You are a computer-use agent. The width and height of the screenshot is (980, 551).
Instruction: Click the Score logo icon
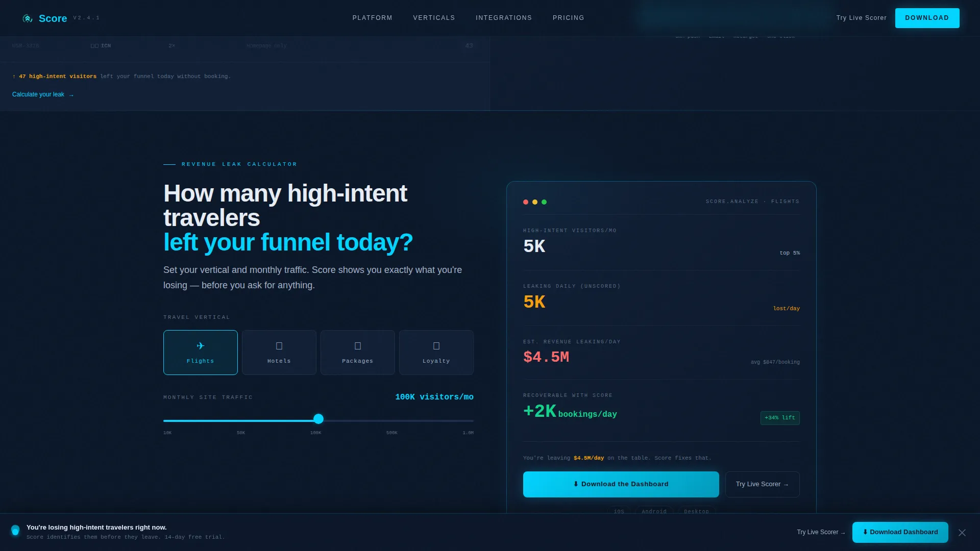pos(28,18)
